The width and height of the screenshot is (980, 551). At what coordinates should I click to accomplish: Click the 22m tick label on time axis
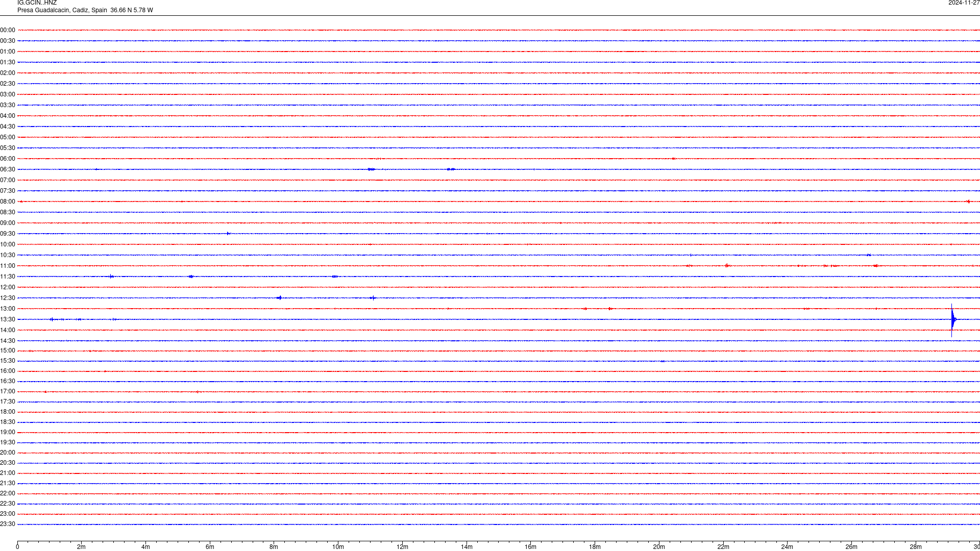pyautogui.click(x=723, y=547)
